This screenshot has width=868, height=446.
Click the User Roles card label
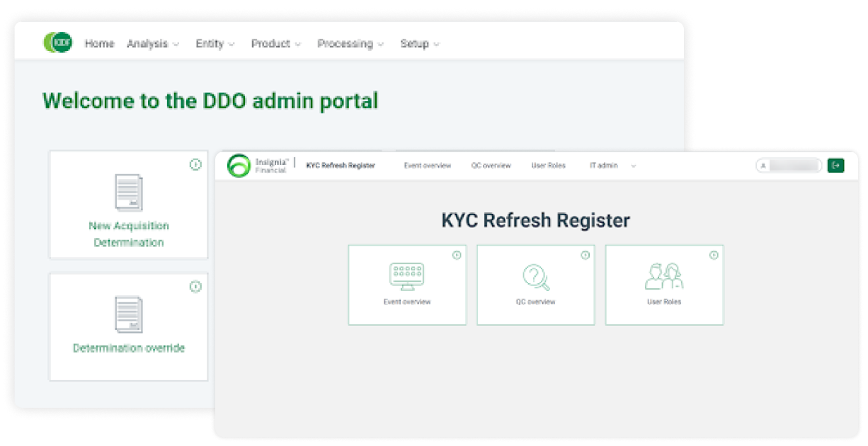[x=664, y=302]
